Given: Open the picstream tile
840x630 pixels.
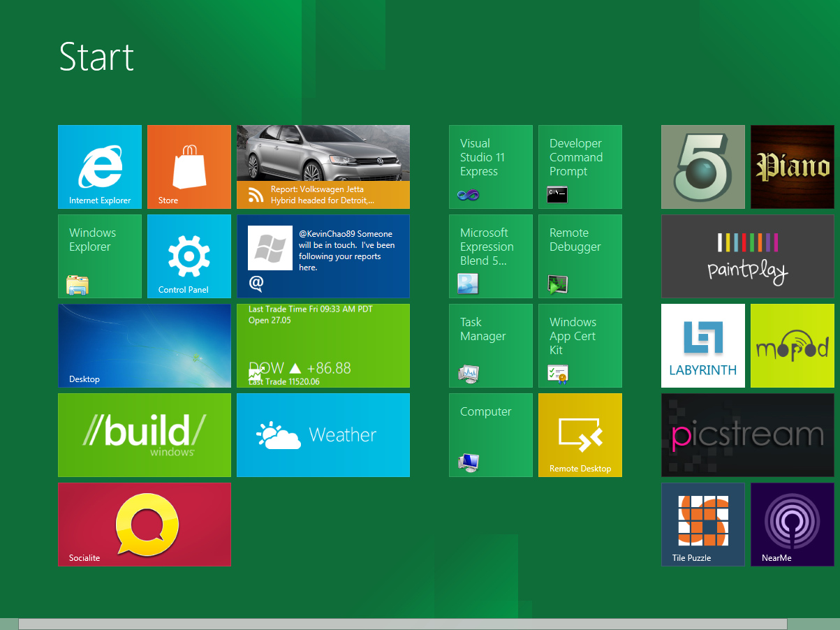Looking at the screenshot, I should pyautogui.click(x=748, y=435).
